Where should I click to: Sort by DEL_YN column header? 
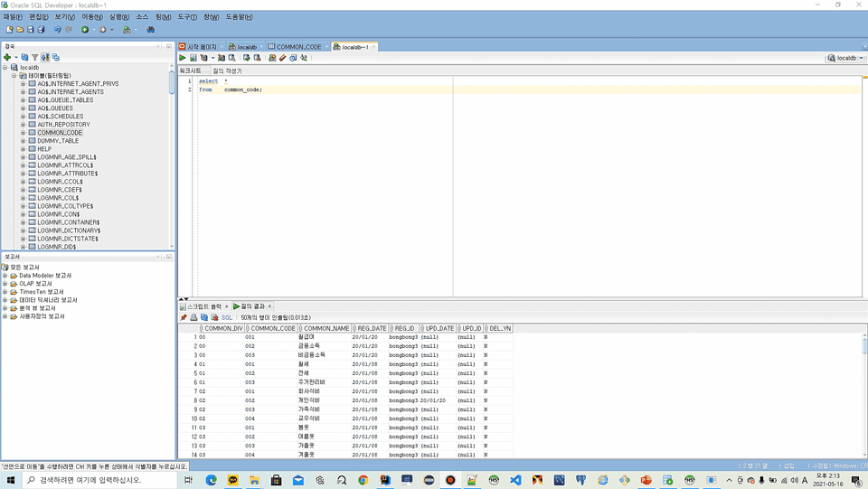click(x=499, y=329)
